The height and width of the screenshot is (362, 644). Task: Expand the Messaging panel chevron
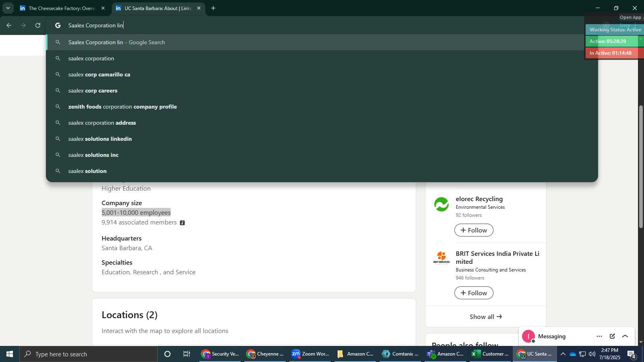(625, 336)
